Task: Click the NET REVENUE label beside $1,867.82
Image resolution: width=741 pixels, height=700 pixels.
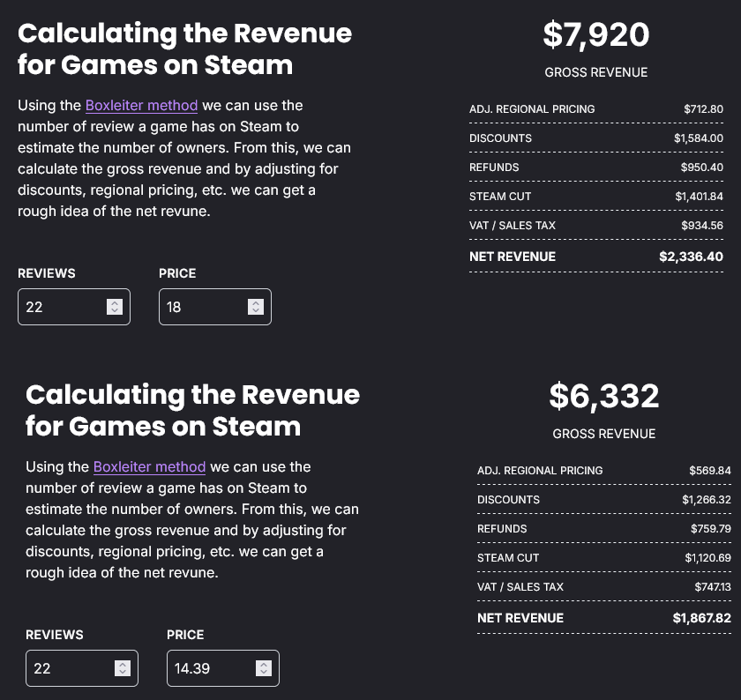Action: point(520,618)
